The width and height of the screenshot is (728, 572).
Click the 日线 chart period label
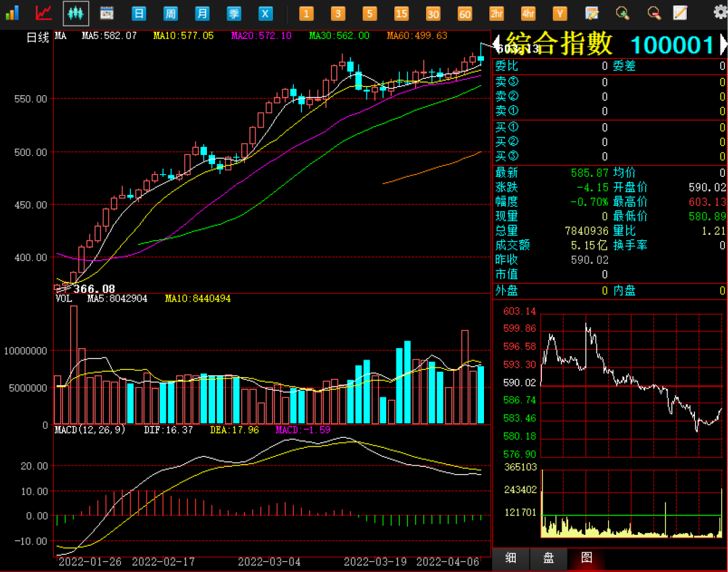pos(38,37)
